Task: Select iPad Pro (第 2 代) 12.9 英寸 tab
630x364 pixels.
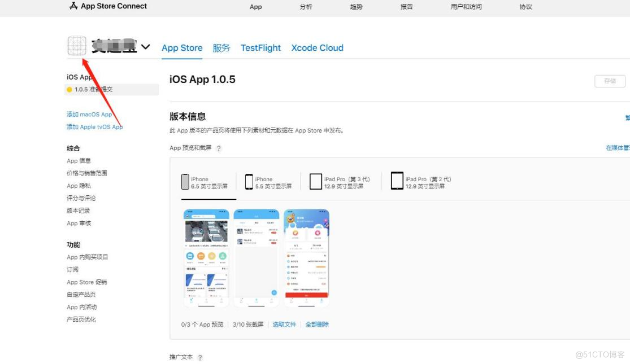Action: point(421,181)
